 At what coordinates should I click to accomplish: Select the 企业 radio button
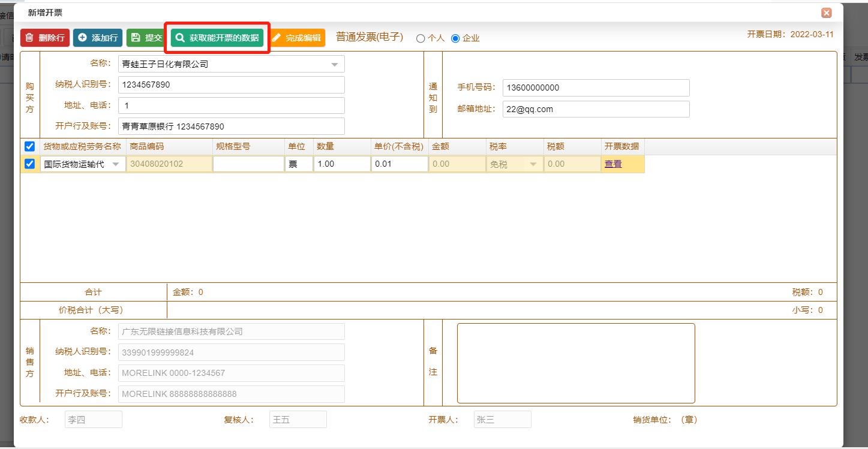click(x=455, y=38)
